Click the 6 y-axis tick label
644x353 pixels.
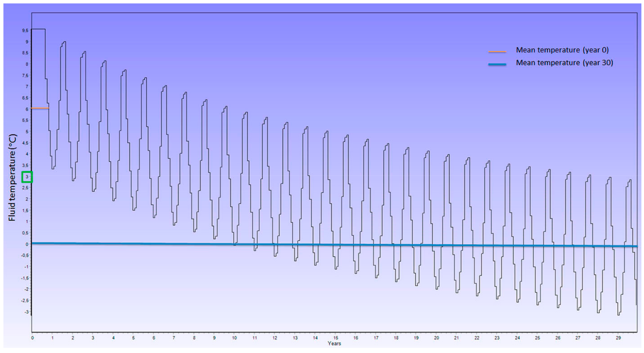tap(27, 109)
